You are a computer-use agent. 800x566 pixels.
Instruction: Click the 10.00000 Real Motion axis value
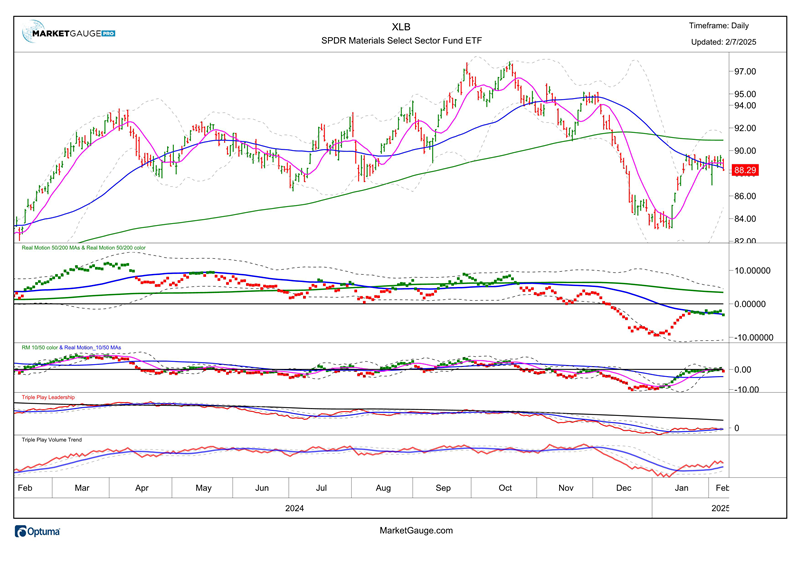(x=756, y=270)
